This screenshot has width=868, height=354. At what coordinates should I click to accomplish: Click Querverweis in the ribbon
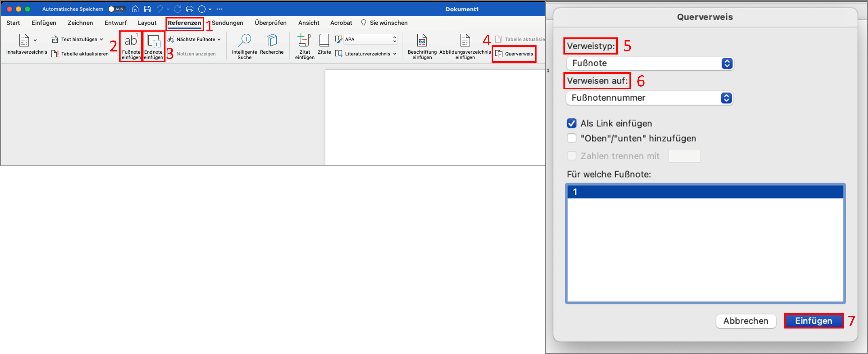[514, 54]
